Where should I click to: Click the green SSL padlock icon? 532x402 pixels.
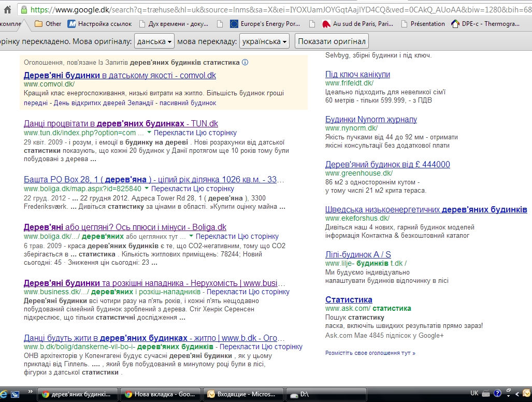pyautogui.click(x=24, y=9)
